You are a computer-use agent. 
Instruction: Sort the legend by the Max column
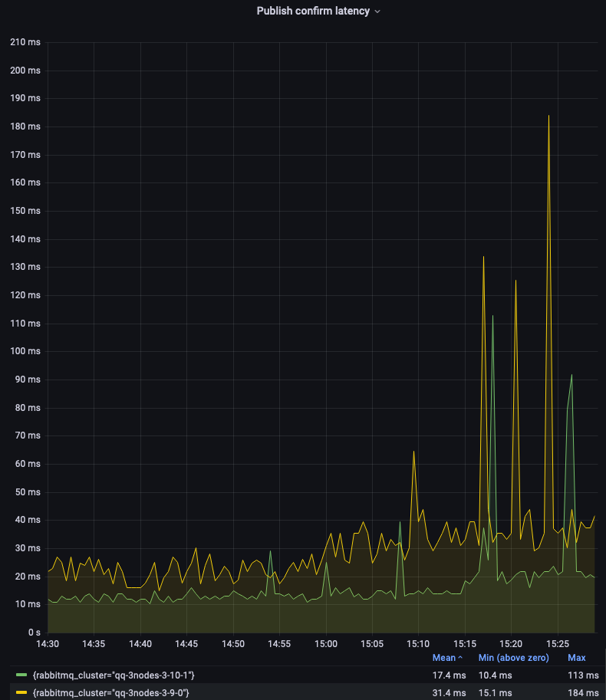576,658
